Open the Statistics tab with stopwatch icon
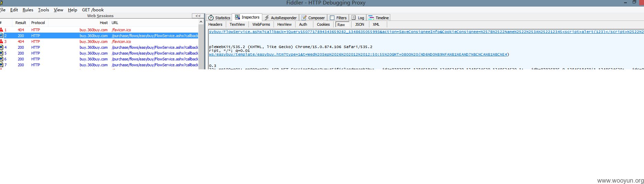 [x=219, y=18]
